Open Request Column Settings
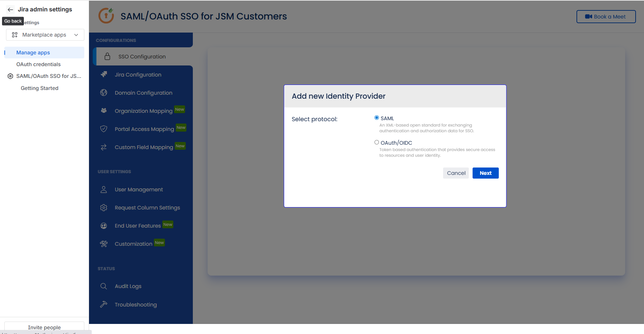This screenshot has width=644, height=334. pos(147,208)
